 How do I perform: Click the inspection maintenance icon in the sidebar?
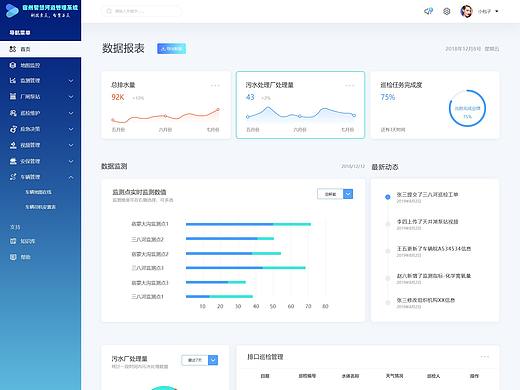point(13,113)
